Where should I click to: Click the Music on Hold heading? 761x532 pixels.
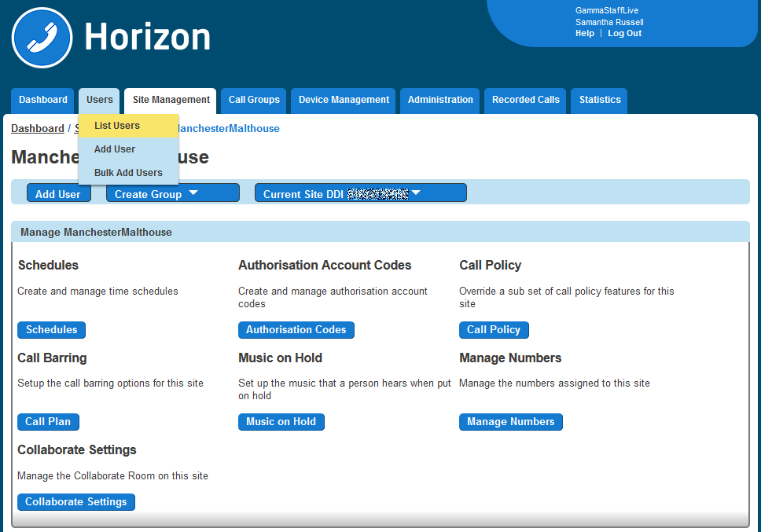pyautogui.click(x=280, y=358)
